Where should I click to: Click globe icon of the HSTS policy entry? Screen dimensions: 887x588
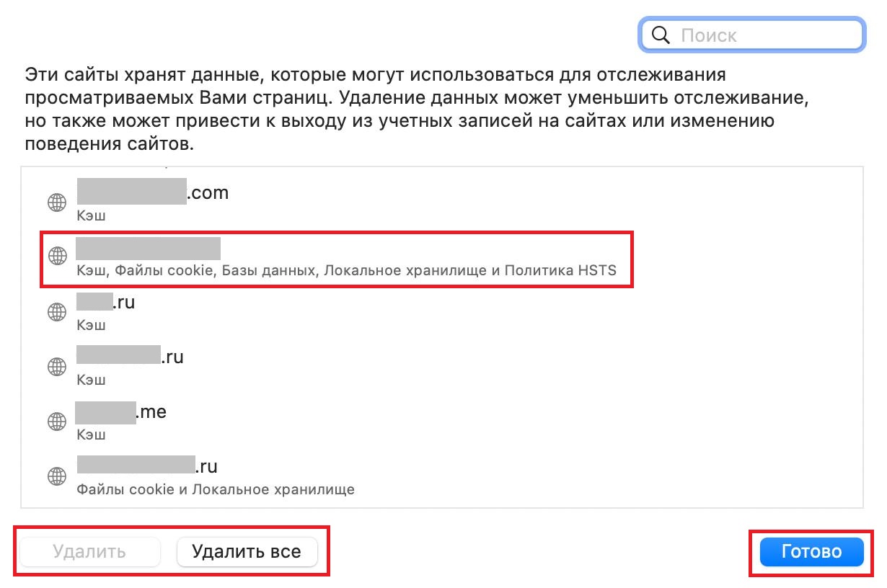point(57,256)
